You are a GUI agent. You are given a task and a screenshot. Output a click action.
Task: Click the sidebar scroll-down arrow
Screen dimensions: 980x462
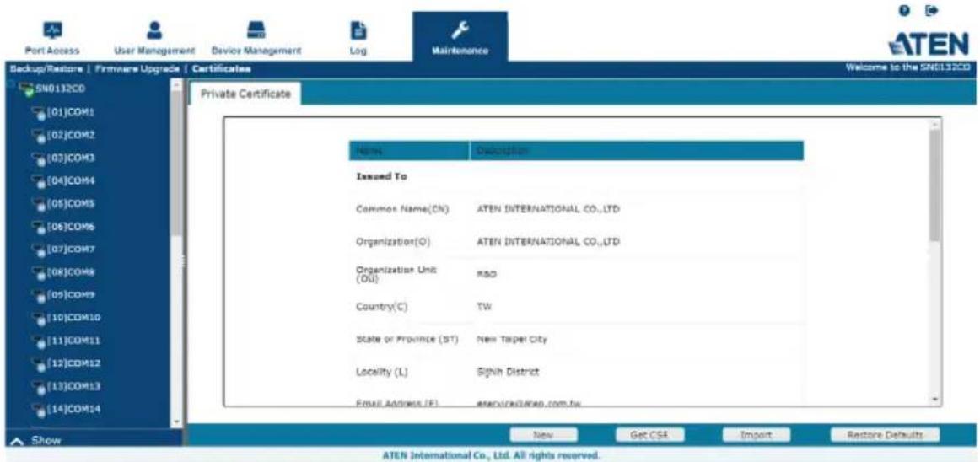coord(176,423)
